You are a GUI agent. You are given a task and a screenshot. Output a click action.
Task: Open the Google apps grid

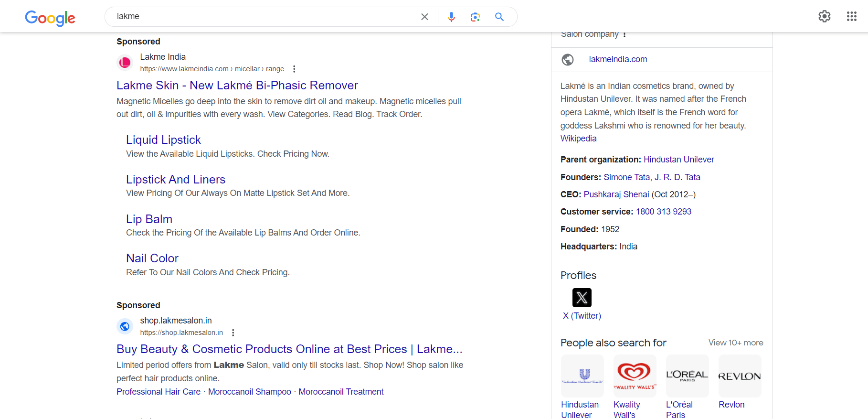tap(852, 16)
